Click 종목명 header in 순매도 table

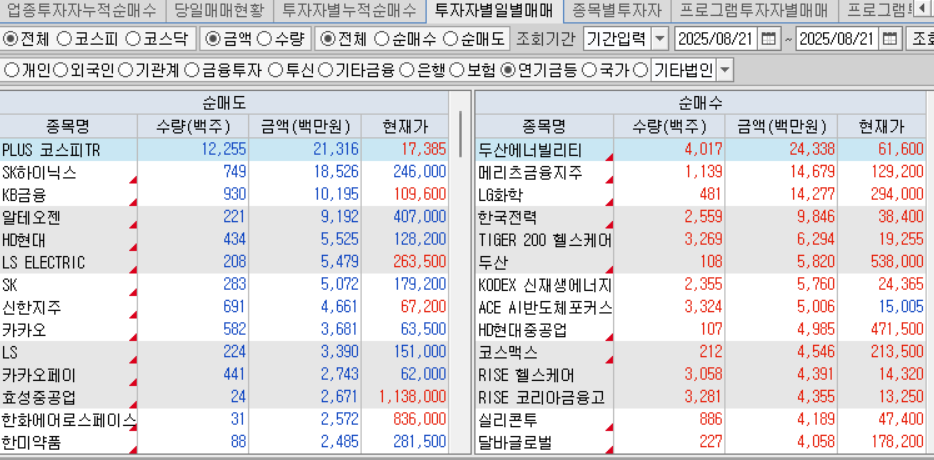click(68, 126)
